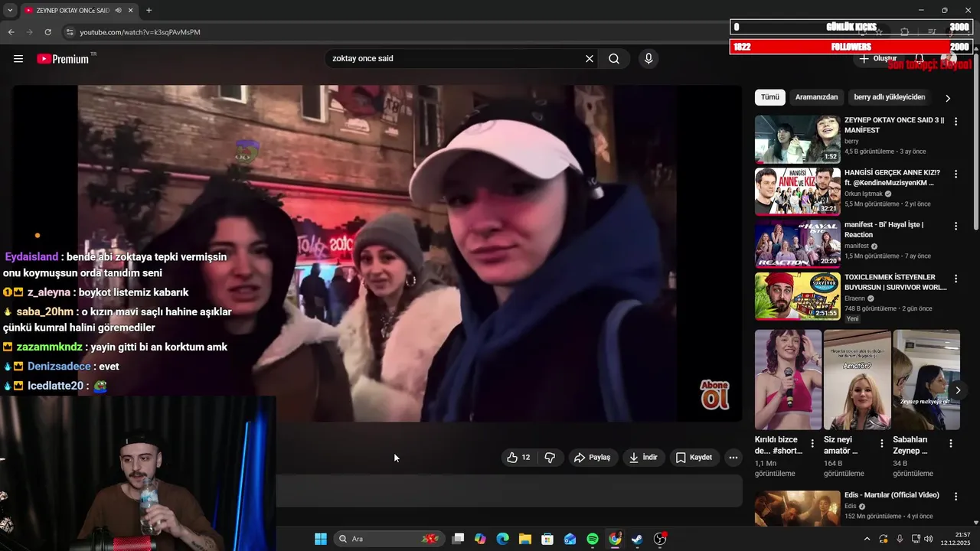Like the video showing 12 likes
This screenshot has width=980, height=551.
(x=518, y=458)
